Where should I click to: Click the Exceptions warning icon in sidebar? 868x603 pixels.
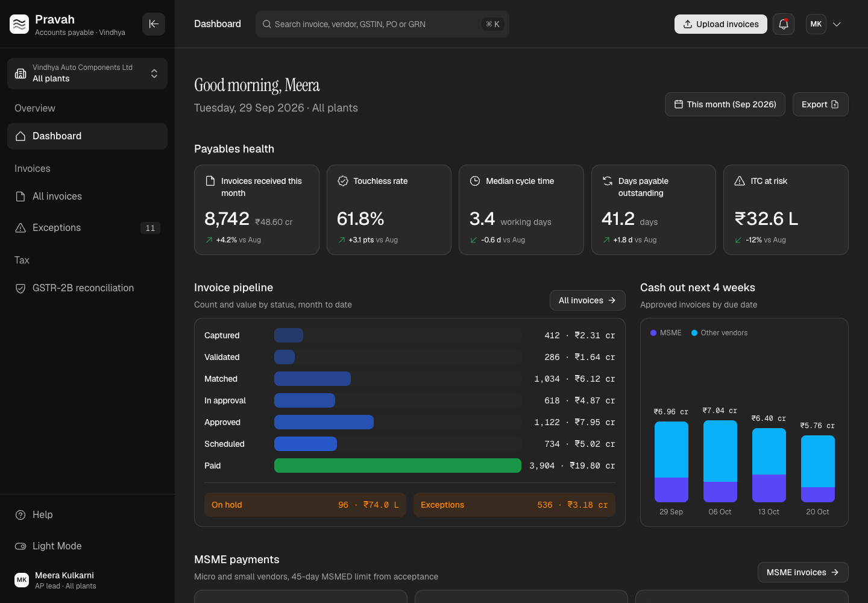(20, 228)
